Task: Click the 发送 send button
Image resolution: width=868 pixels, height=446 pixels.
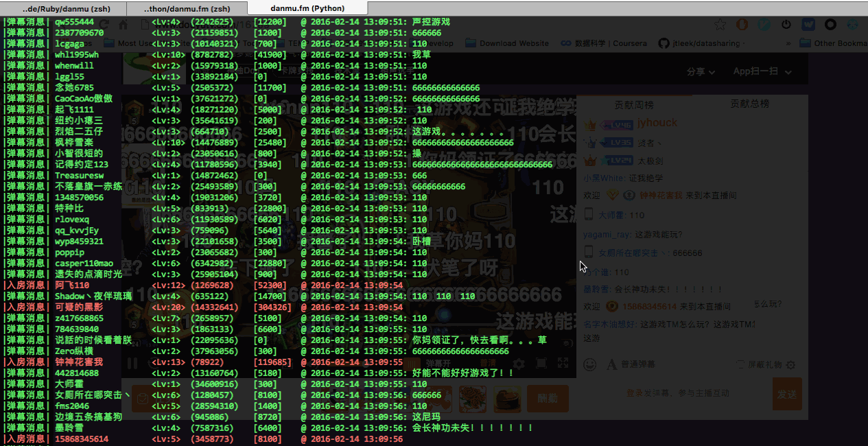Action: [787, 394]
